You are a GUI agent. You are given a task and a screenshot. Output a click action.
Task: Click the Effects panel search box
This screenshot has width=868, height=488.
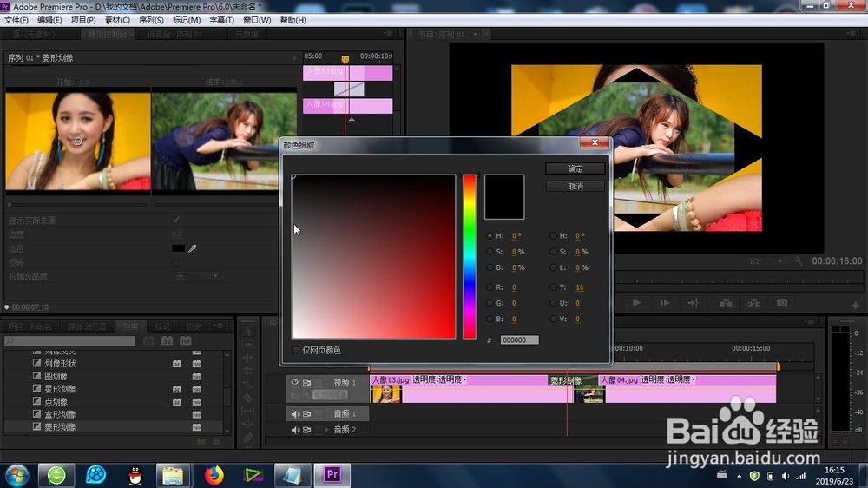[x=69, y=341]
